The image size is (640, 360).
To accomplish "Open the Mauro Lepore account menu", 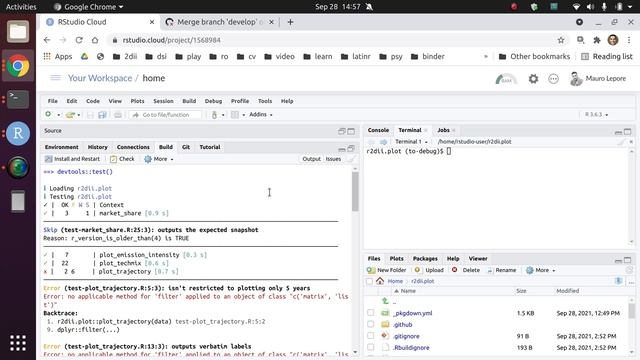I will pyautogui.click(x=598, y=78).
